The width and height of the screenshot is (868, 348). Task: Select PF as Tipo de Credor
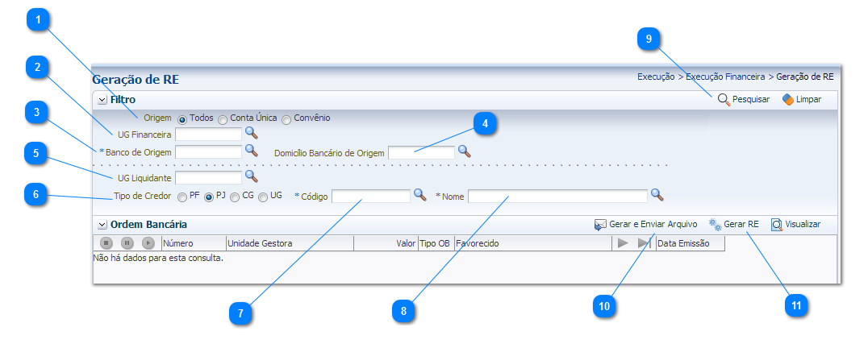[182, 197]
